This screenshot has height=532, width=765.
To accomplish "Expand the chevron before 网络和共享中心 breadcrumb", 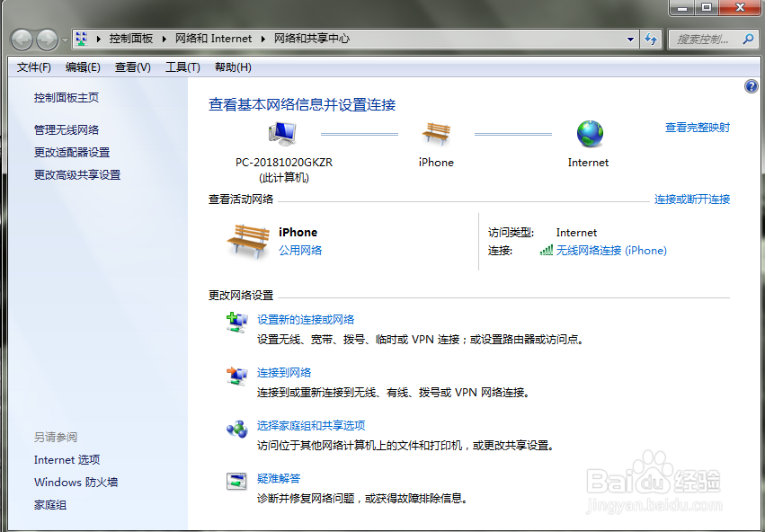I will pos(263,39).
